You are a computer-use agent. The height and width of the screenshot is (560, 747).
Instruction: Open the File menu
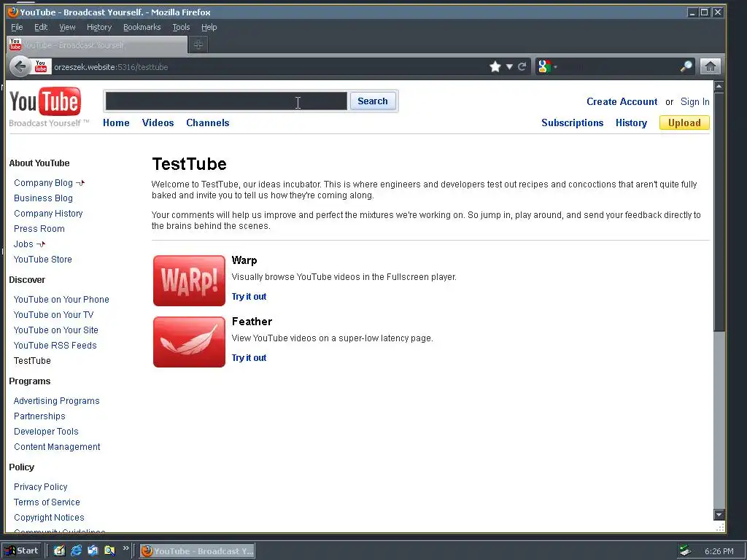(x=17, y=27)
